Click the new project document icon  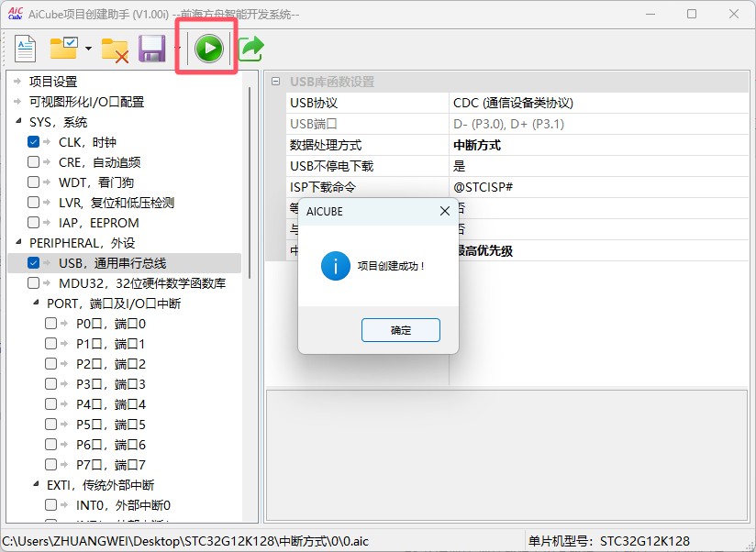coord(25,49)
